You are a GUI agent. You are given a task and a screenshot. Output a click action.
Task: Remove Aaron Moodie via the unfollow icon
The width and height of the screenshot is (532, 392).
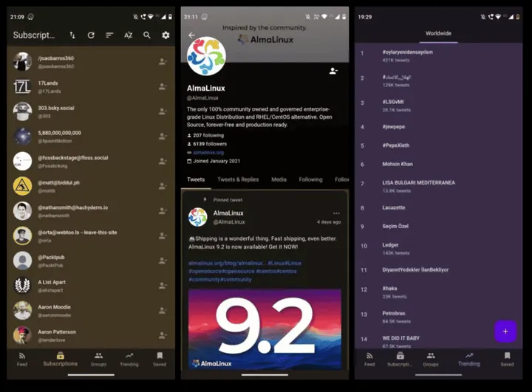(x=162, y=311)
